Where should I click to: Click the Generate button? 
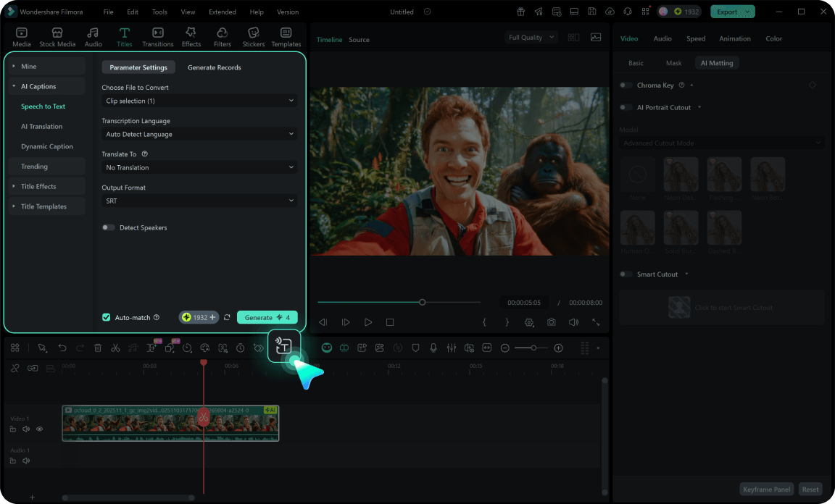coord(267,317)
